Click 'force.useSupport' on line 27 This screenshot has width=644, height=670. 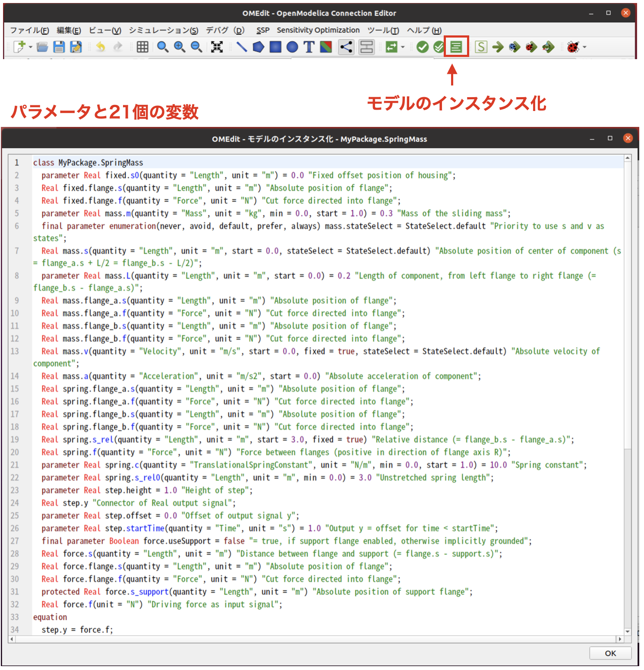point(177,541)
